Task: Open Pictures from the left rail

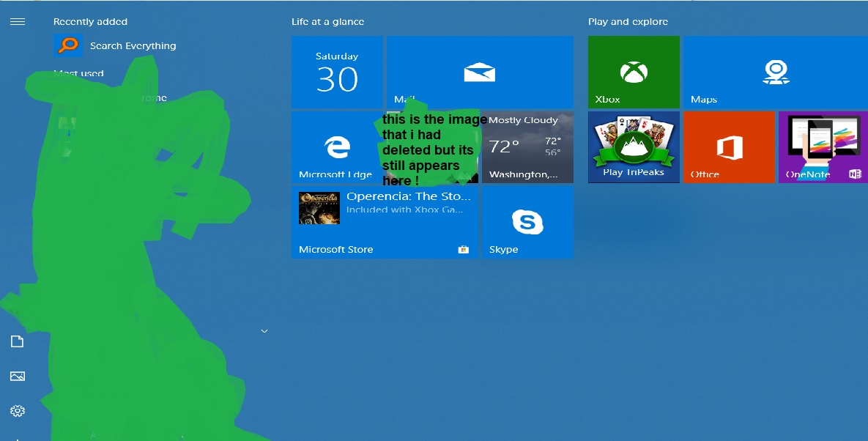Action: pos(17,377)
